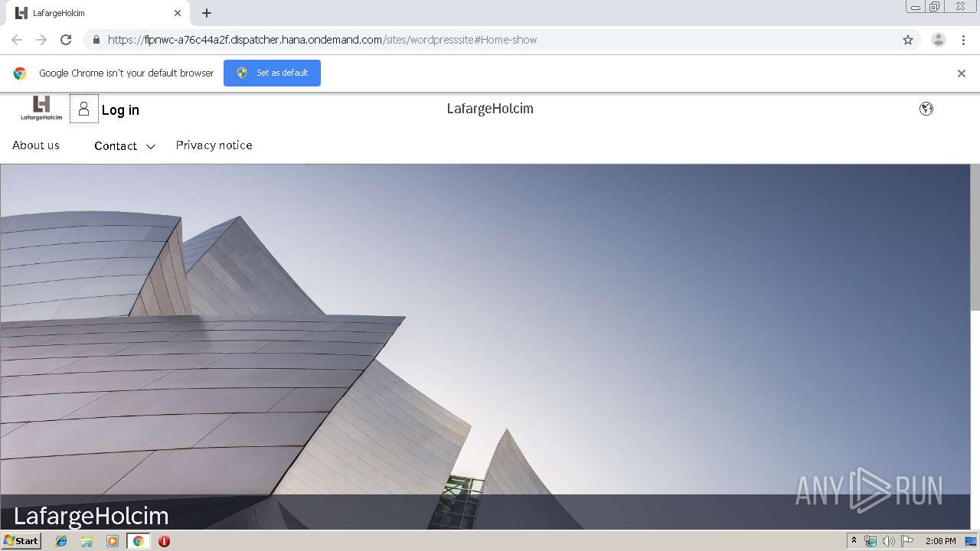This screenshot has width=980, height=551.
Task: Click the user profile login icon
Action: click(x=84, y=109)
